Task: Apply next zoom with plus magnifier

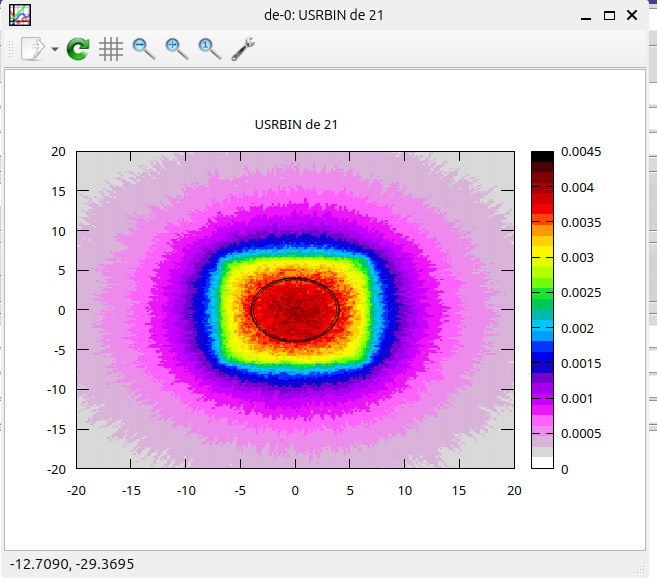Action: tap(177, 48)
